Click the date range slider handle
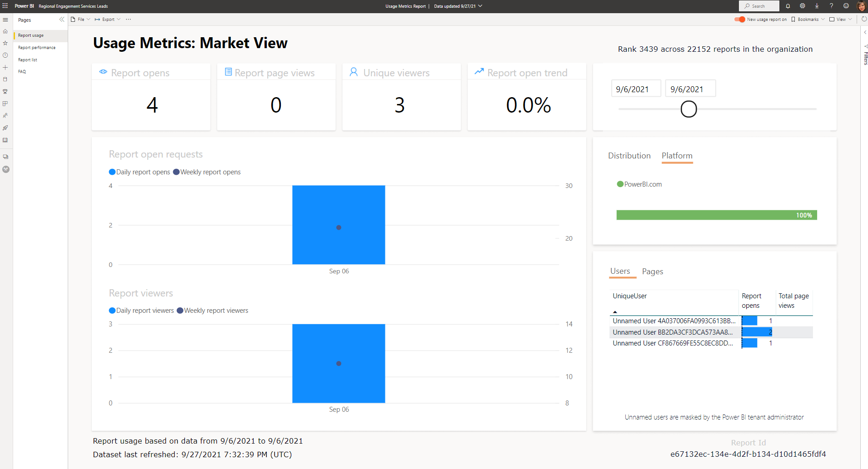Screen dimensions: 868x469 [688, 109]
